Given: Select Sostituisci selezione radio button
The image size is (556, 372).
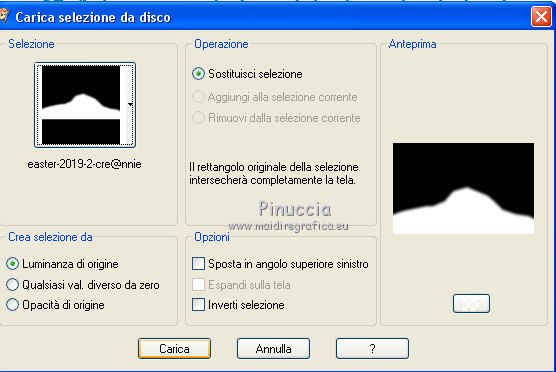Looking at the screenshot, I should coord(198,74).
